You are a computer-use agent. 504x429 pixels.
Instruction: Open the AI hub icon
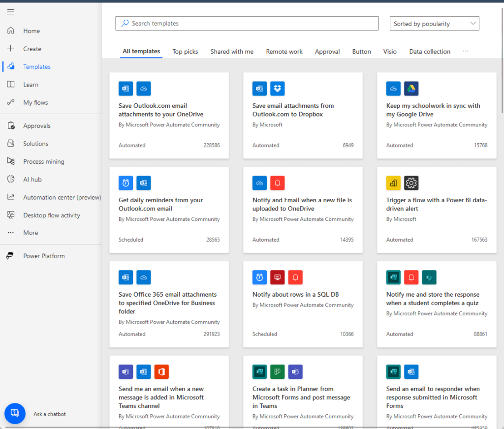point(11,179)
